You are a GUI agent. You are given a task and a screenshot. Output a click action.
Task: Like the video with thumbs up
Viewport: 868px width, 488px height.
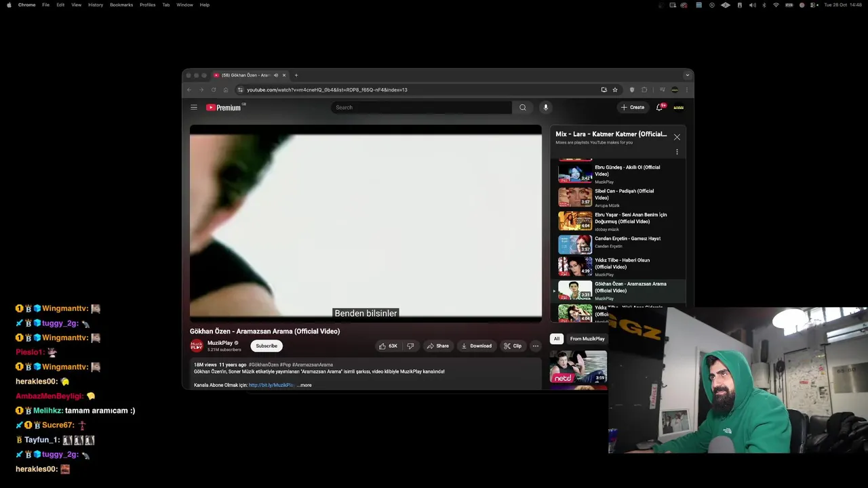pos(389,346)
